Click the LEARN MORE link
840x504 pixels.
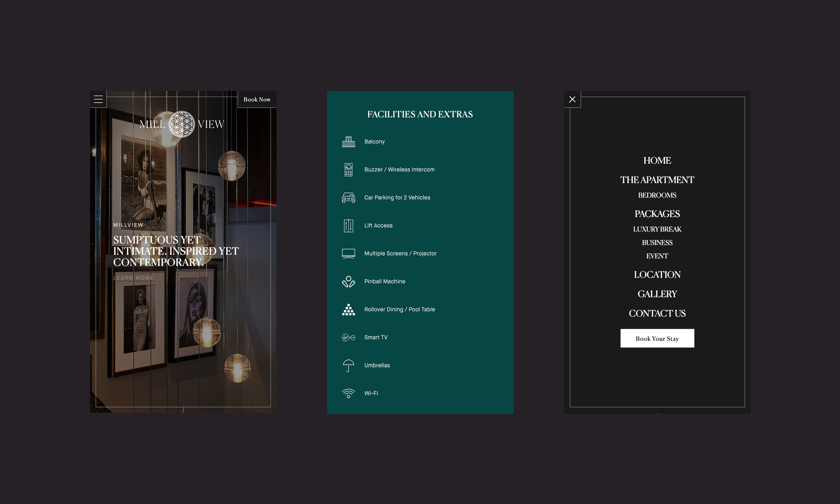(x=133, y=278)
